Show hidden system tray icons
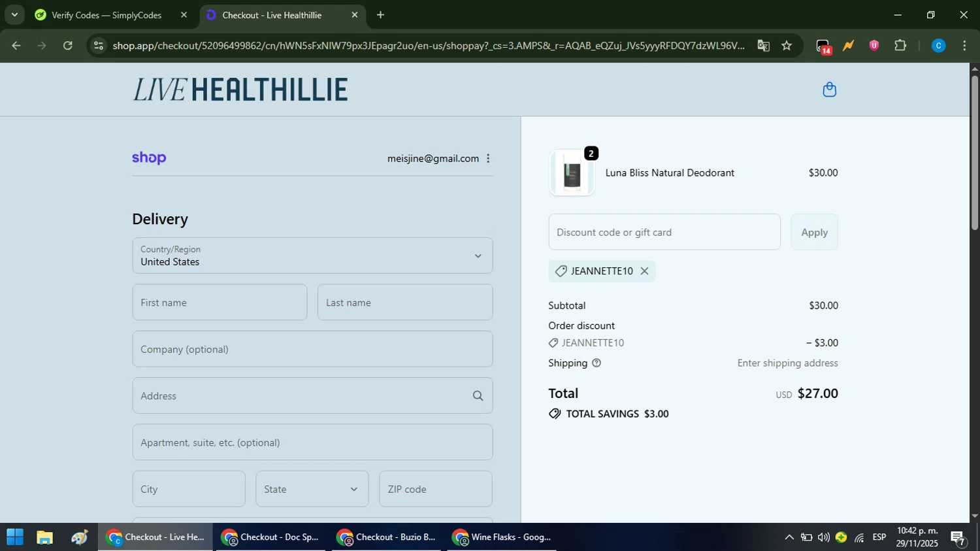The width and height of the screenshot is (980, 551). point(789,537)
